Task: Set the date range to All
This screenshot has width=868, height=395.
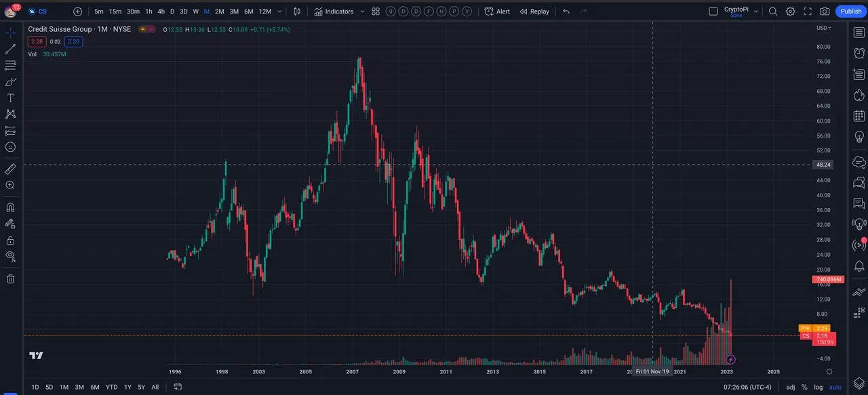Action: pyautogui.click(x=155, y=388)
